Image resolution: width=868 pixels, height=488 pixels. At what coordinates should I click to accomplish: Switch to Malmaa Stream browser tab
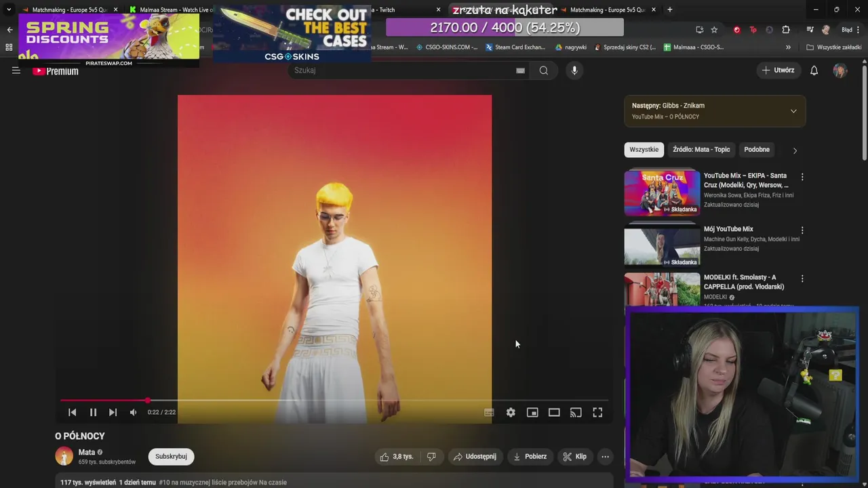pyautogui.click(x=173, y=9)
